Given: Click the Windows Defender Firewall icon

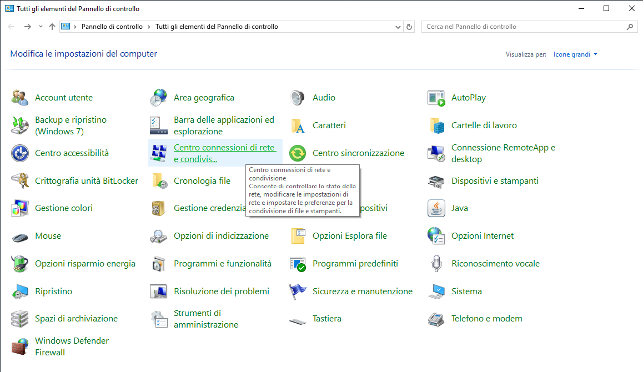Looking at the screenshot, I should (20, 347).
